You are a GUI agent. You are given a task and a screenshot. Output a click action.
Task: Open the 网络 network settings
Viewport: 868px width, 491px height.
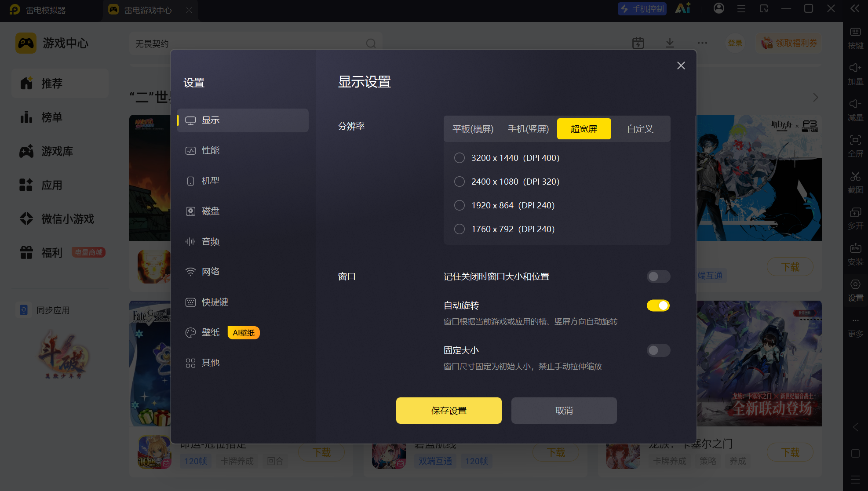(242, 272)
